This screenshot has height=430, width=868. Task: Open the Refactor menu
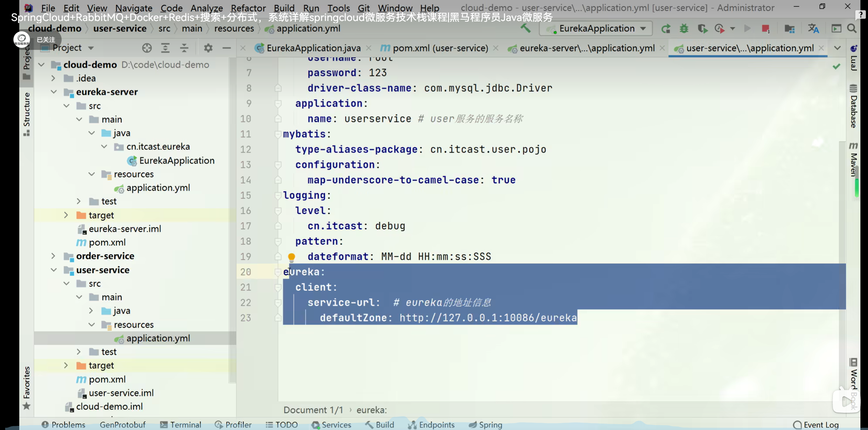[248, 8]
